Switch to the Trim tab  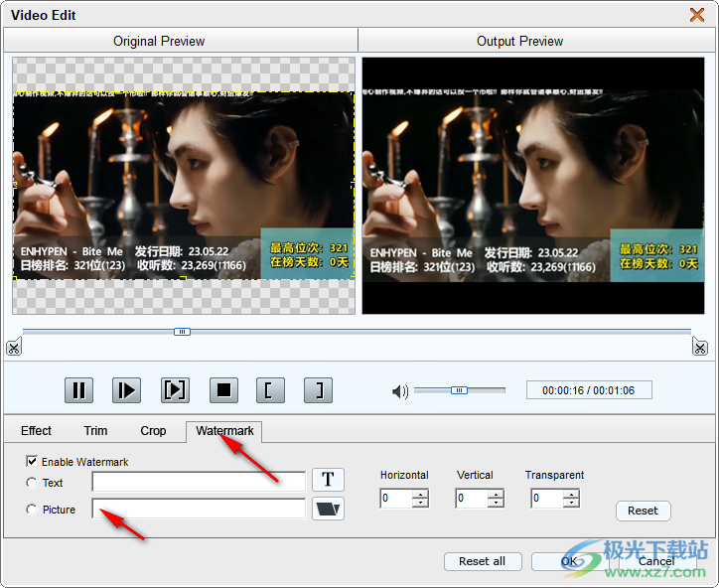[x=95, y=431]
